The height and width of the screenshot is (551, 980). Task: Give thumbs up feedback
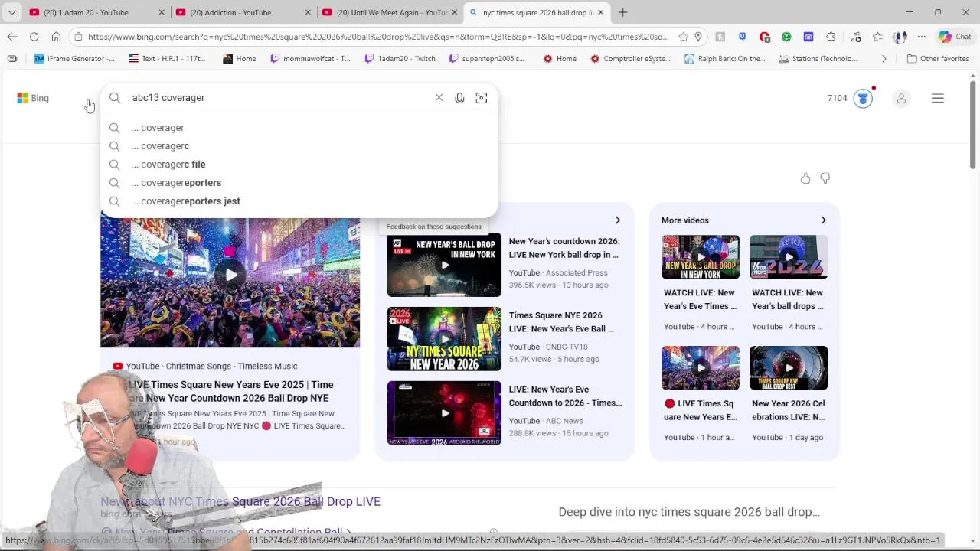tap(805, 178)
